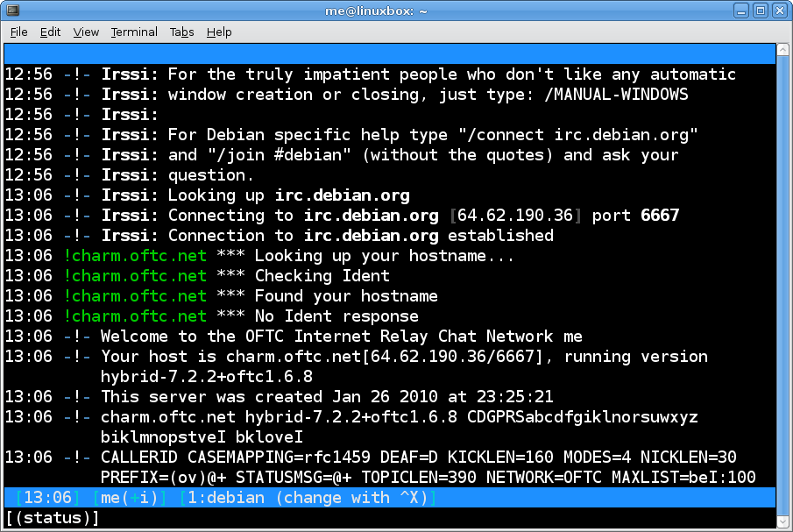The width and height of the screenshot is (793, 532).
Task: Click the window title me@linuxbox: ~
Action: click(x=376, y=11)
